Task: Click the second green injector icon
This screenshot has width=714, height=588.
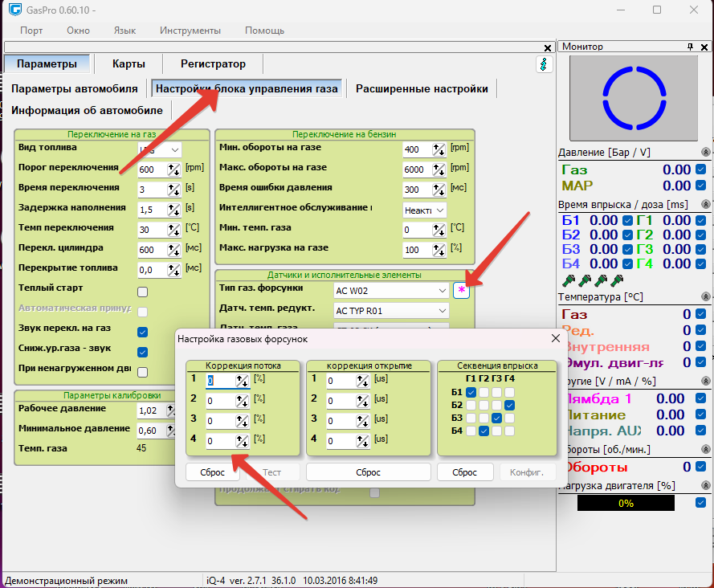Action: [x=585, y=280]
